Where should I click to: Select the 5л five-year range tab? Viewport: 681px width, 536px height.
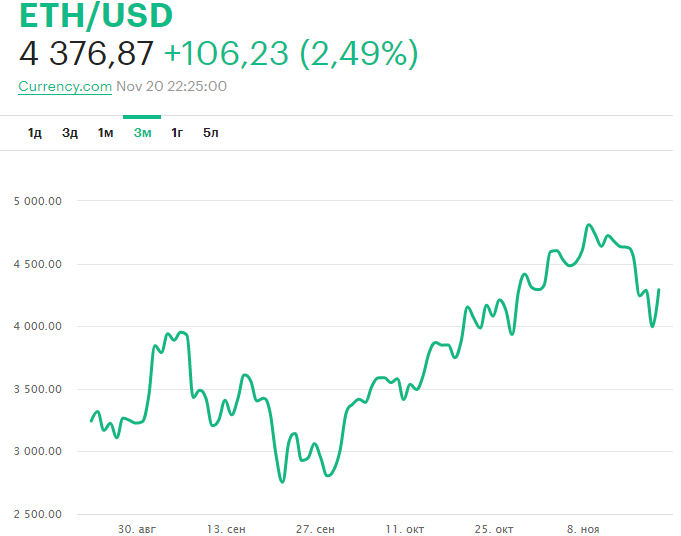(x=211, y=133)
